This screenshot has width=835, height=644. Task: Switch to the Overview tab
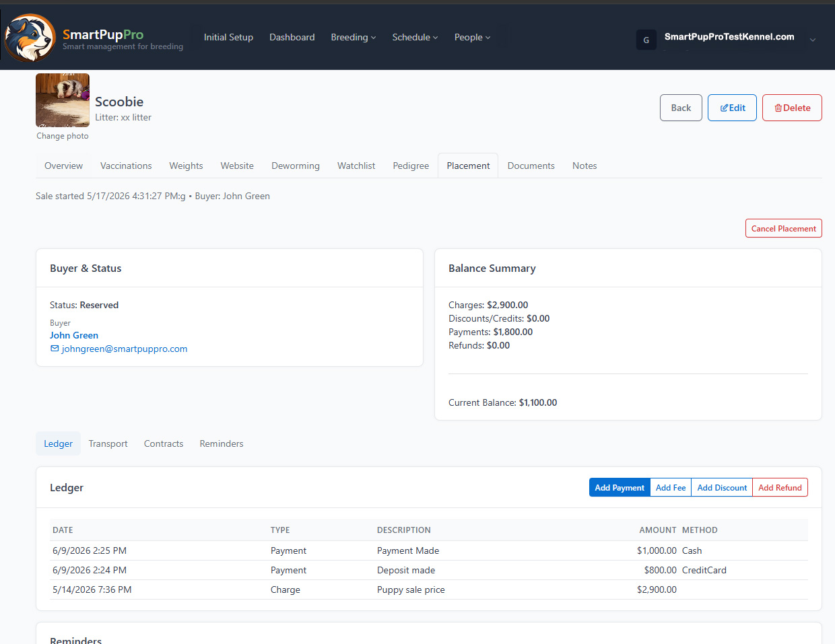63,166
